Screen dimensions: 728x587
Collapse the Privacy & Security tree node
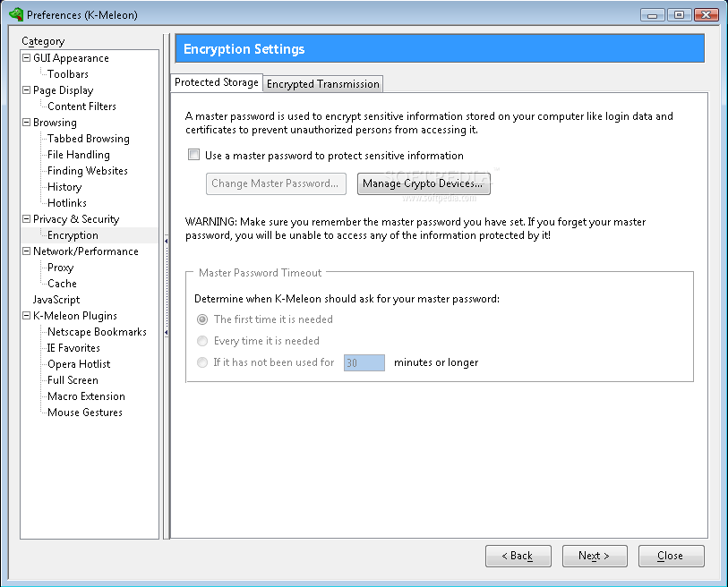click(27, 219)
